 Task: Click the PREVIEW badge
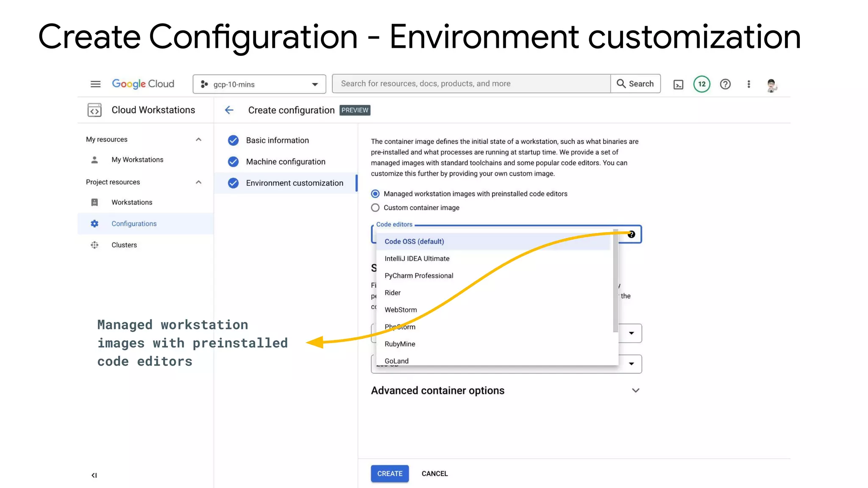(x=355, y=110)
